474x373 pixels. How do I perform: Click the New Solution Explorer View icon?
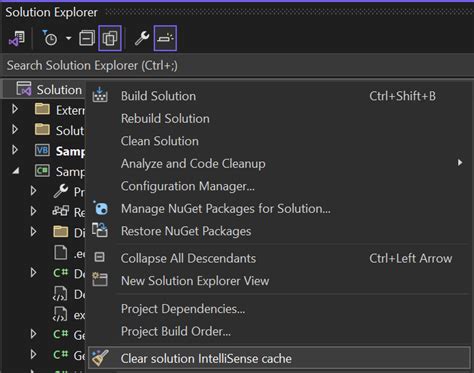point(100,279)
